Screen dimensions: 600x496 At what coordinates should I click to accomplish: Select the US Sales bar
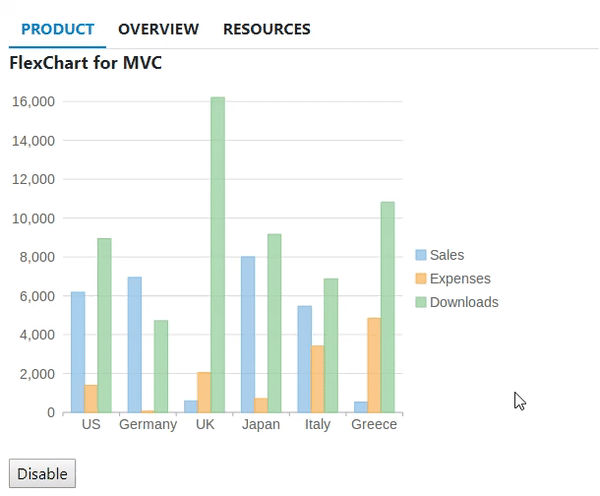[78, 352]
